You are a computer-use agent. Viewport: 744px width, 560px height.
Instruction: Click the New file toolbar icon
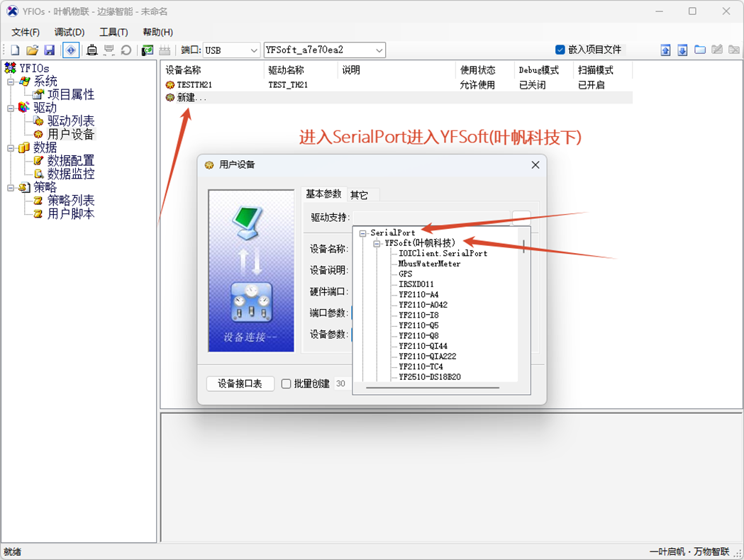click(x=15, y=50)
